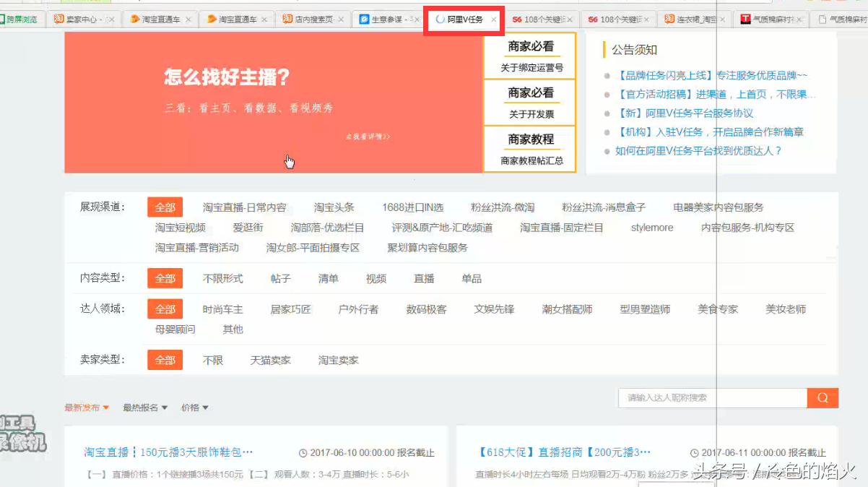Click the flame favicon on 淘宝直通车 tab
868x487 pixels.
pyautogui.click(x=134, y=20)
